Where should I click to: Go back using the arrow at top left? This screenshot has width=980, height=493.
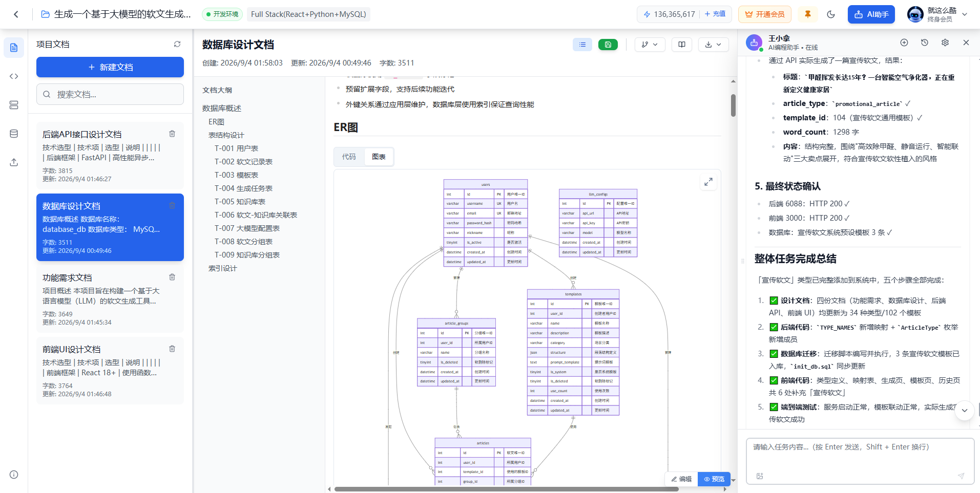[x=16, y=14]
